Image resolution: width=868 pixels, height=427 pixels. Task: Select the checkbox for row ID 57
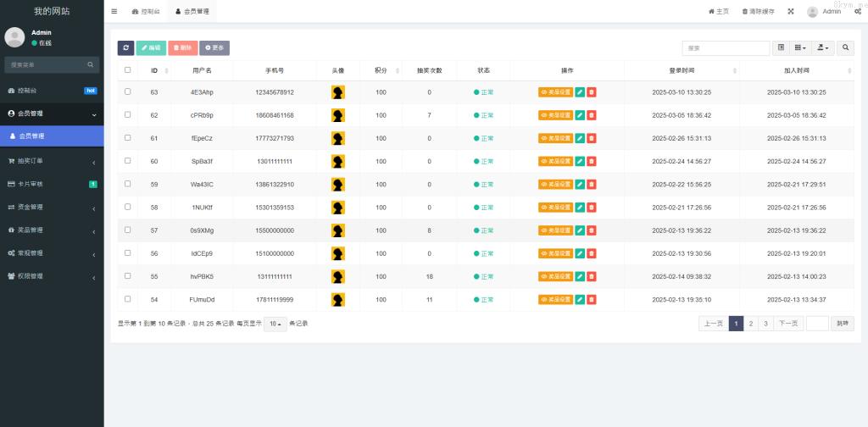click(x=128, y=230)
